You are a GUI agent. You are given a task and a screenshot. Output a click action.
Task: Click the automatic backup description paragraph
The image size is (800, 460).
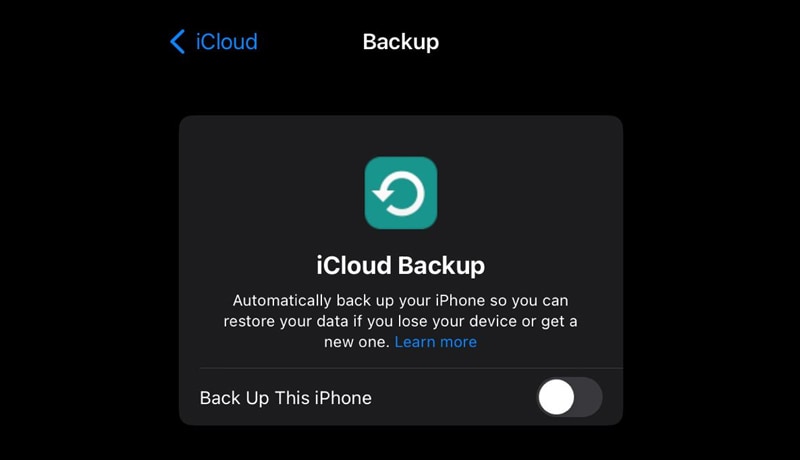pos(401,321)
